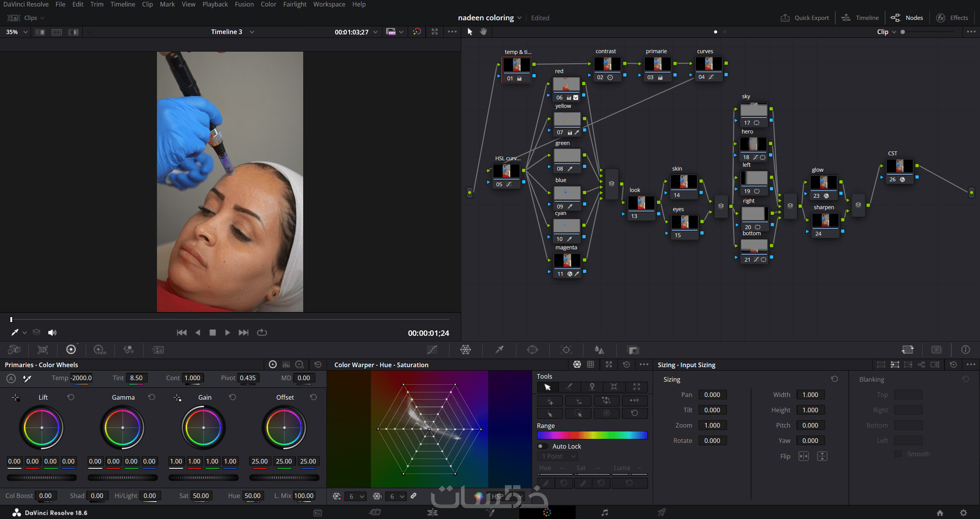
Task: Select the Qualifier eyedropper palette icon
Action: (499, 350)
